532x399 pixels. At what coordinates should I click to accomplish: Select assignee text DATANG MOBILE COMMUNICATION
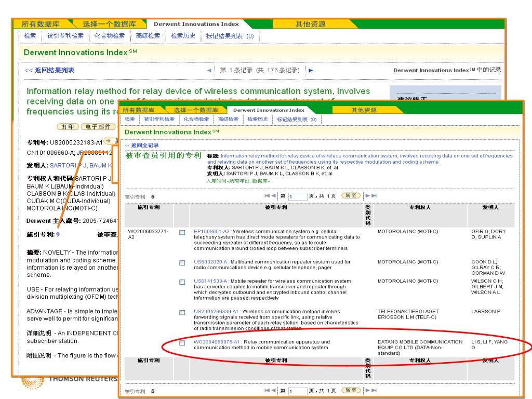(420, 342)
